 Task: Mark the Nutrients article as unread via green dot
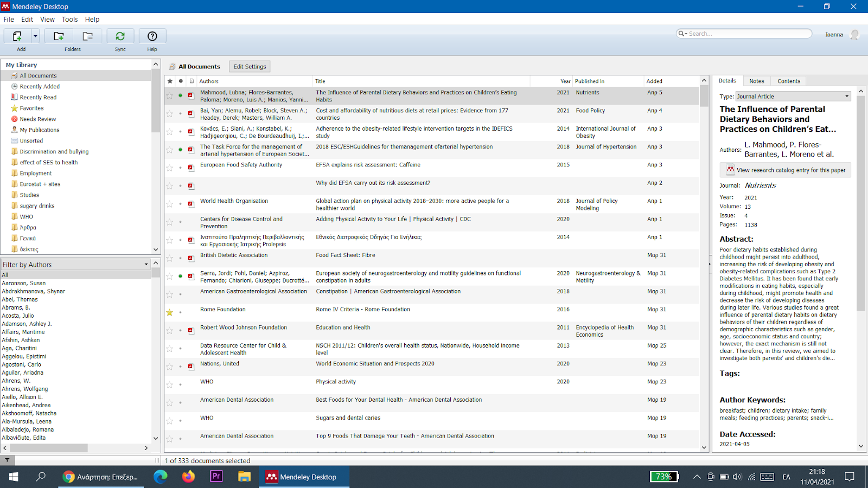(x=181, y=95)
